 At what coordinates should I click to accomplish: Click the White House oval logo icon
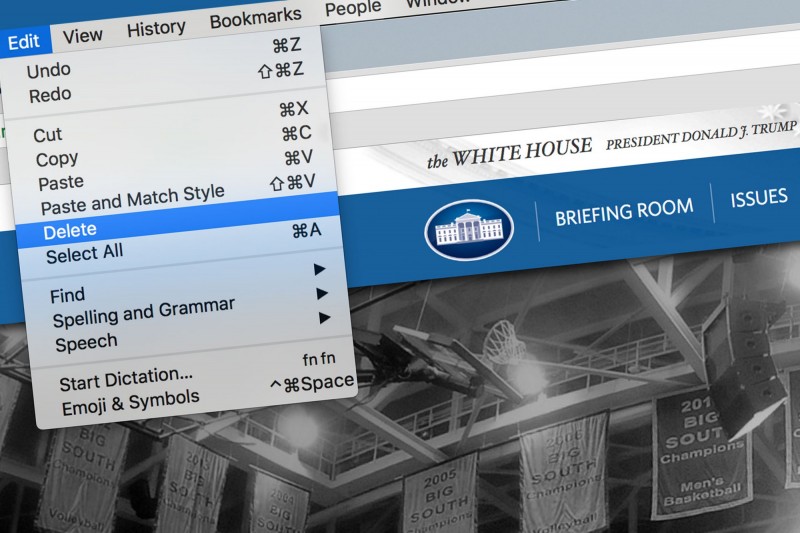pyautogui.click(x=469, y=230)
